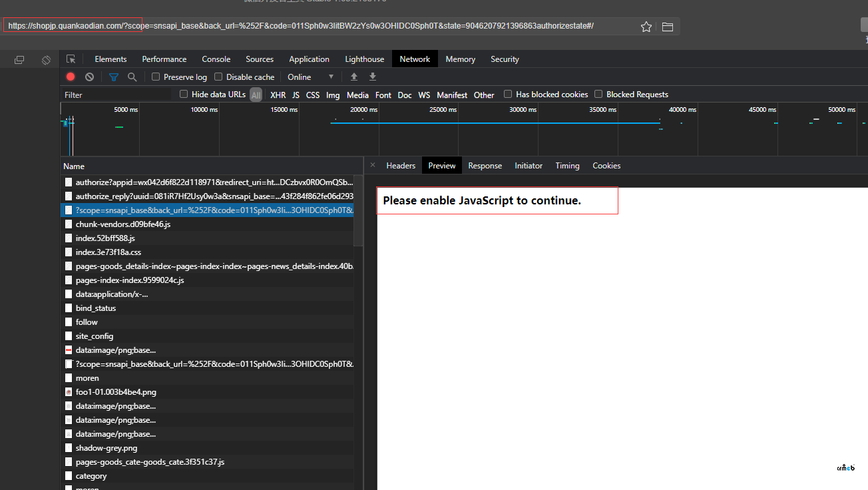The width and height of the screenshot is (868, 490).
Task: Filter requests by Other
Action: 484,95
